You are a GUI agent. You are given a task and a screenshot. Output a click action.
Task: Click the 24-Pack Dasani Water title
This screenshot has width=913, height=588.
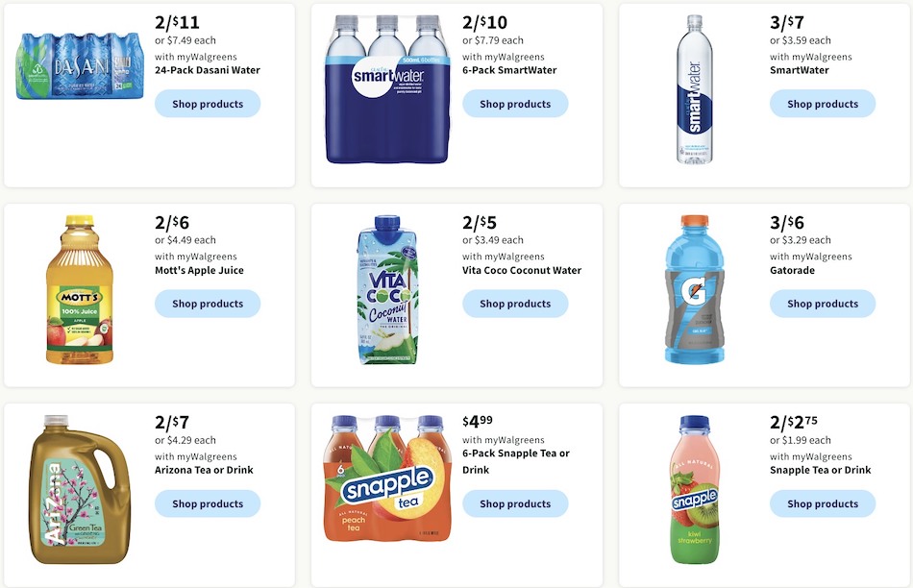(x=208, y=70)
